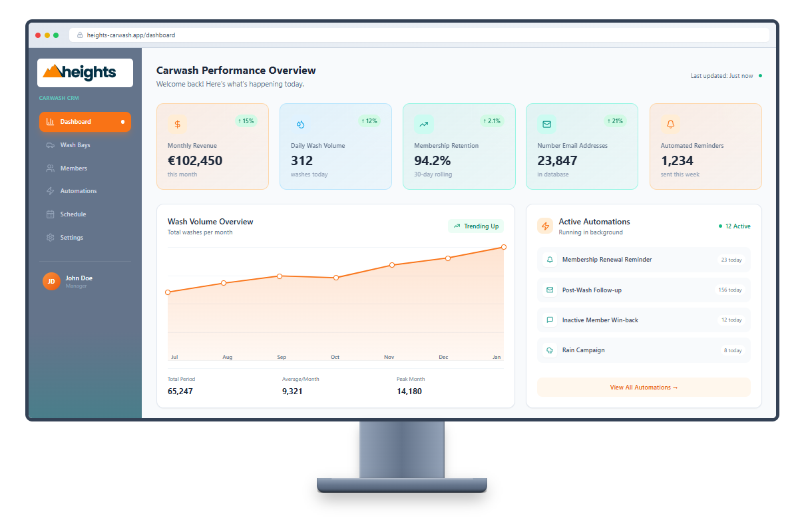Click the envelope icon on Number Email Addresses card
The image size is (812, 532).
pos(546,124)
